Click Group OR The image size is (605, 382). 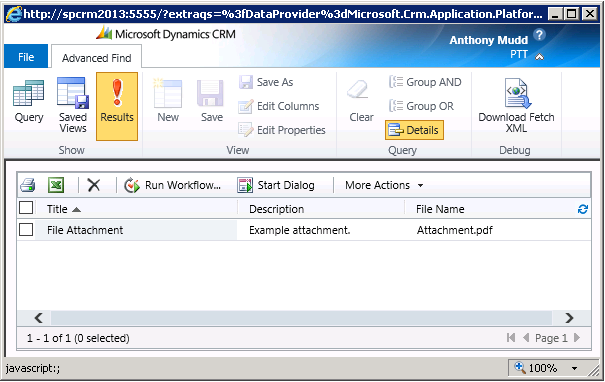(422, 106)
